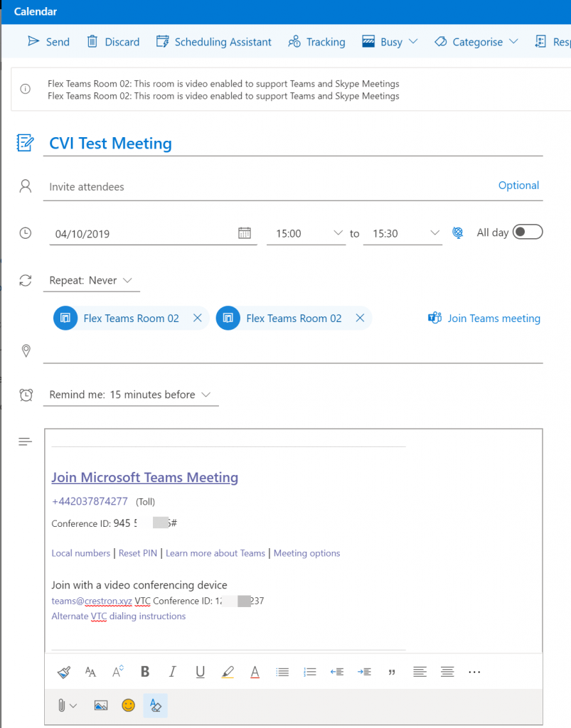Image resolution: width=571 pixels, height=728 pixels.
Task: Open the Categorise dropdown
Action: pyautogui.click(x=476, y=42)
